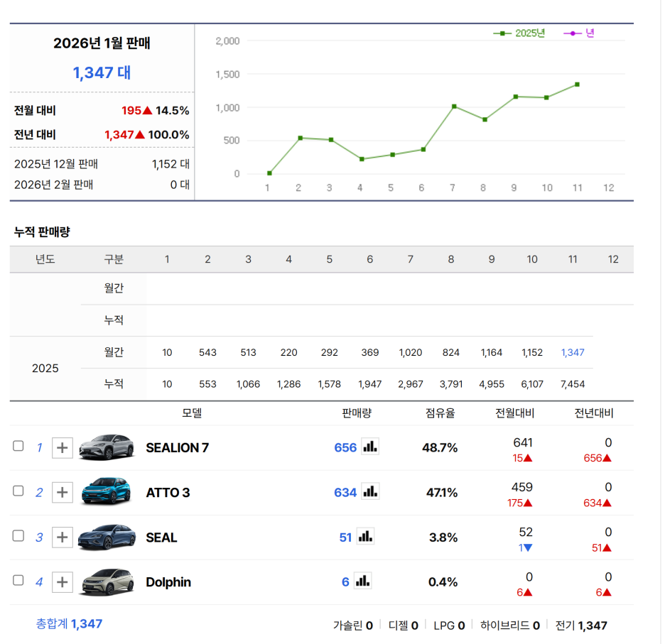Image resolution: width=665 pixels, height=644 pixels.
Task: Click the 전기 1,347 fuel type count
Action: coord(581,626)
